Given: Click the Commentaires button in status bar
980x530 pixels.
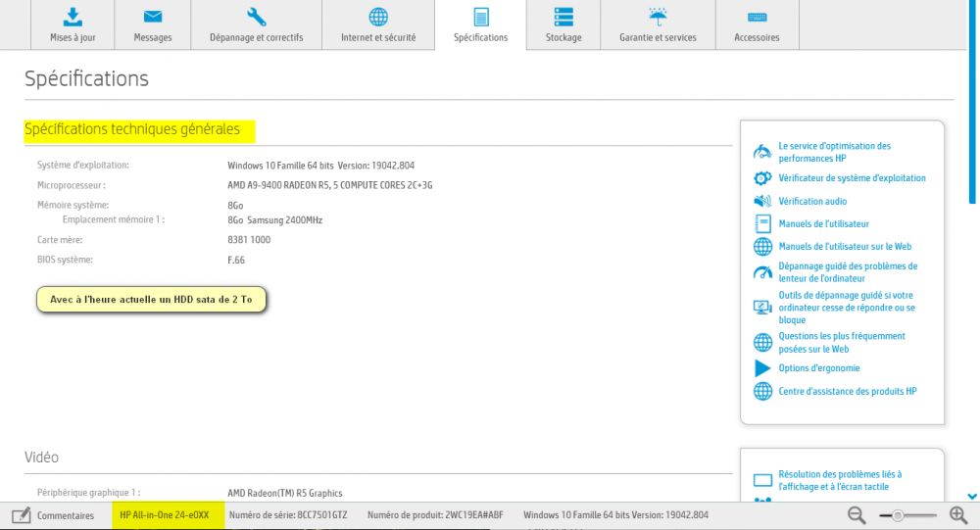Looking at the screenshot, I should point(55,515).
